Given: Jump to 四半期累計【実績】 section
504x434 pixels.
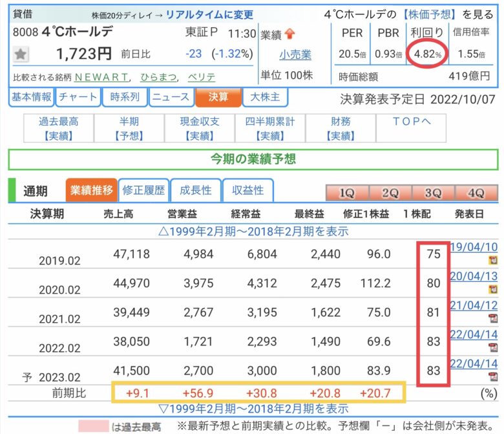Looking at the screenshot, I should (270, 128).
